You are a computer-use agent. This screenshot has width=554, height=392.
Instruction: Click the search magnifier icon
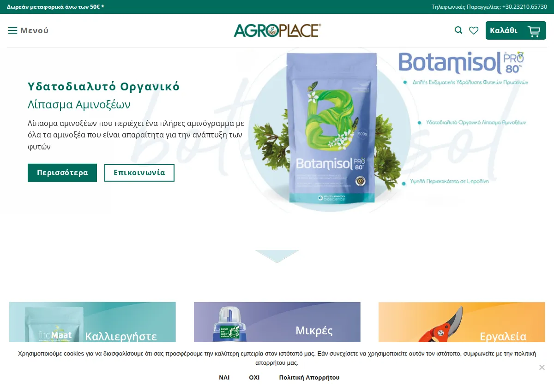click(458, 30)
